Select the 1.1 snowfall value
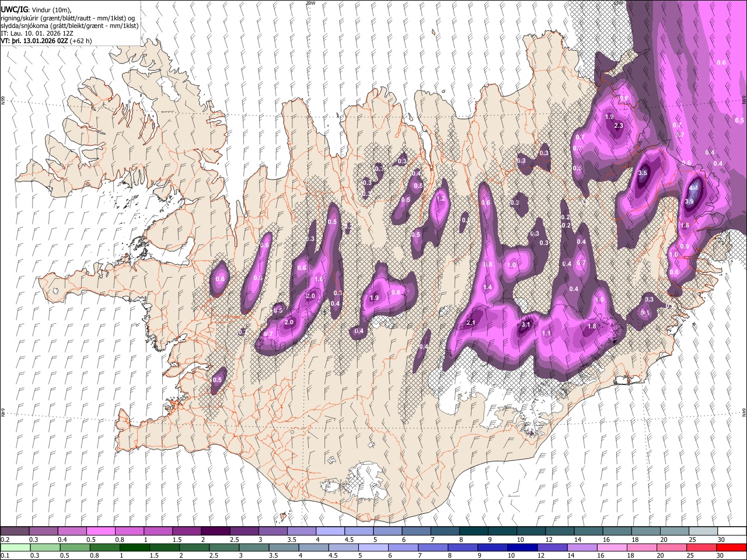 tap(547, 334)
